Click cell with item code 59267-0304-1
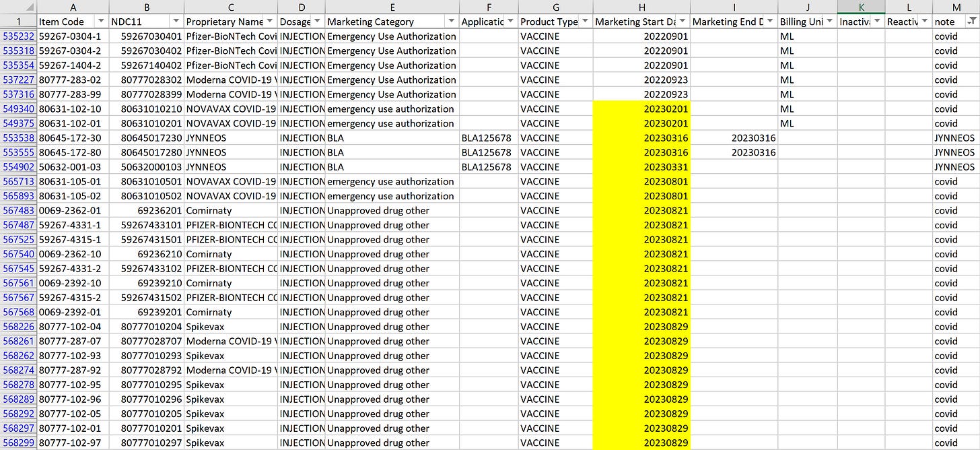 click(73, 36)
